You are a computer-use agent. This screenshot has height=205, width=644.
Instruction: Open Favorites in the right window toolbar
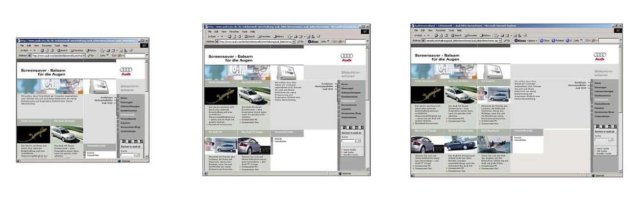(471, 35)
